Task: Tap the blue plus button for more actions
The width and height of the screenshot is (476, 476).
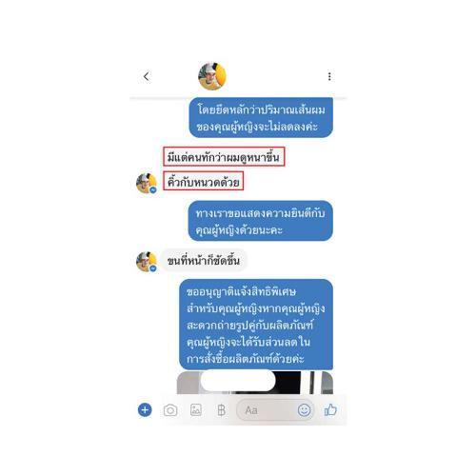Action: [145, 410]
